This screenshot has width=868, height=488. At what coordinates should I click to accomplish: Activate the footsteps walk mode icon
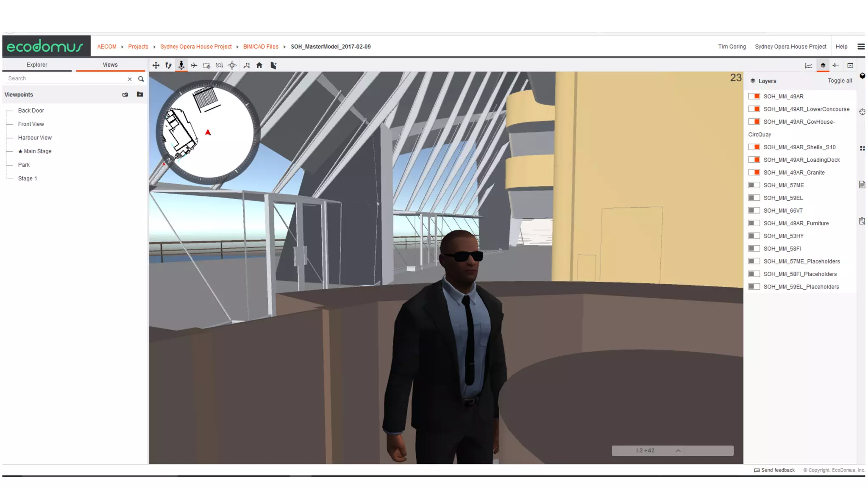pyautogui.click(x=168, y=65)
